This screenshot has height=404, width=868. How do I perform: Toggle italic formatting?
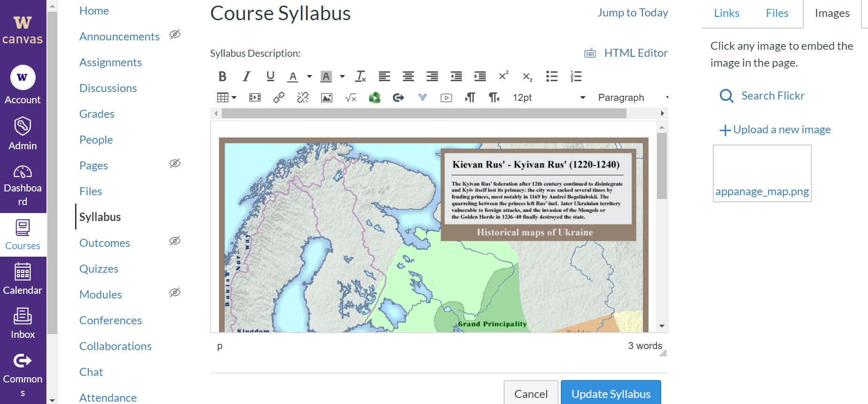(246, 76)
